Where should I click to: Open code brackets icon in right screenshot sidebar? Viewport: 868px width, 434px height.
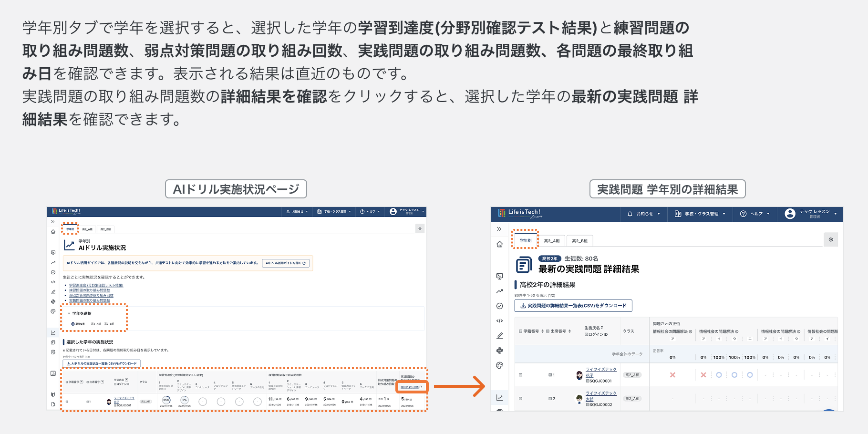499,320
